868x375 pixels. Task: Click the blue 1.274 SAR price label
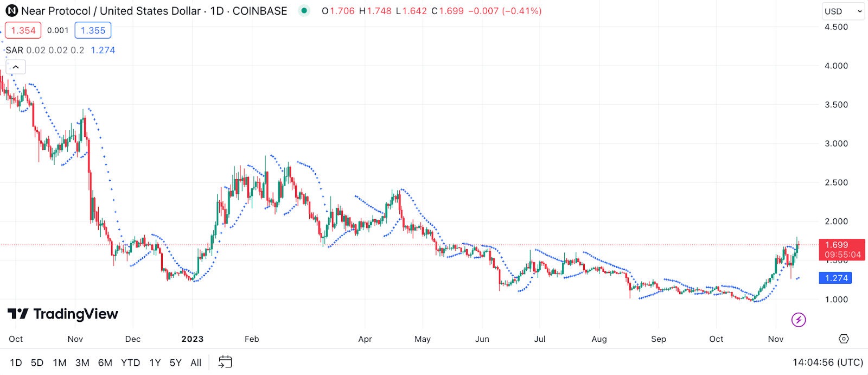(835, 278)
